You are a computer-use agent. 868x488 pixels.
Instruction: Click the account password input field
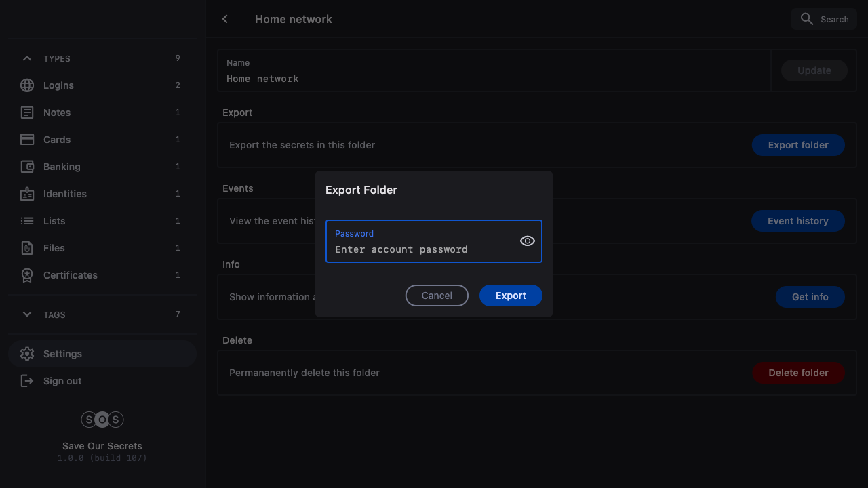point(420,249)
